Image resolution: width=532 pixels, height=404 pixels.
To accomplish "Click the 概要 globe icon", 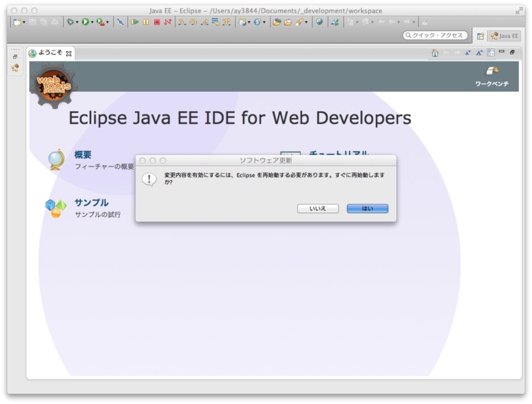I will 57,160.
